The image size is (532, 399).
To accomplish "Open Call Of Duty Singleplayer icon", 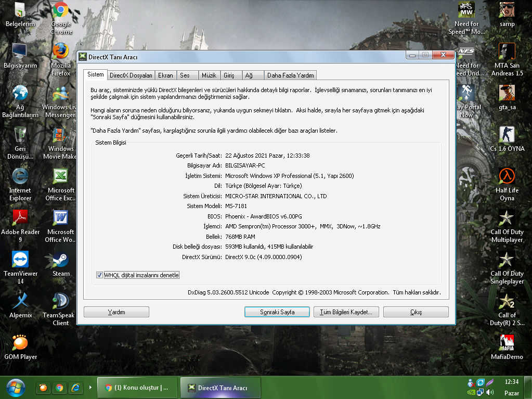I will pos(507,268).
